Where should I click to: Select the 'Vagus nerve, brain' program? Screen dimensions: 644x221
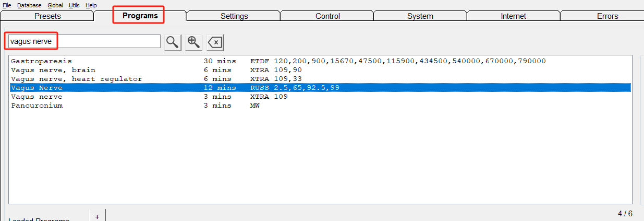53,70
